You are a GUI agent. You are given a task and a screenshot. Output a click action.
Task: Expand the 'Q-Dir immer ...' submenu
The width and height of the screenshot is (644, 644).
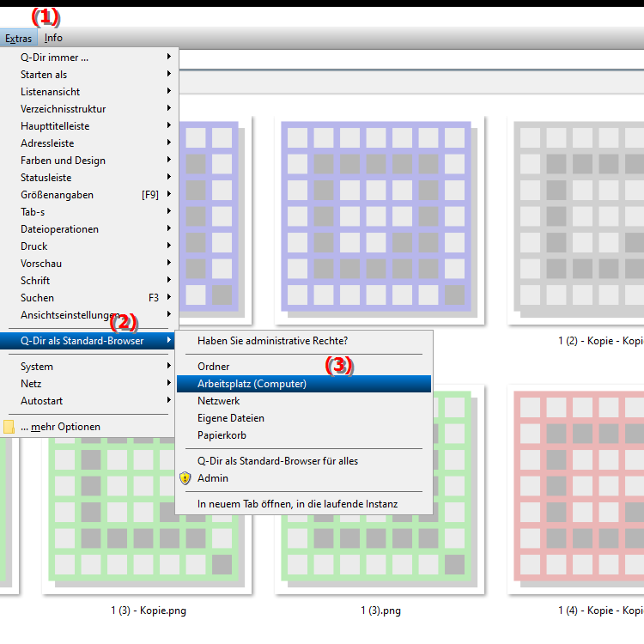89,58
